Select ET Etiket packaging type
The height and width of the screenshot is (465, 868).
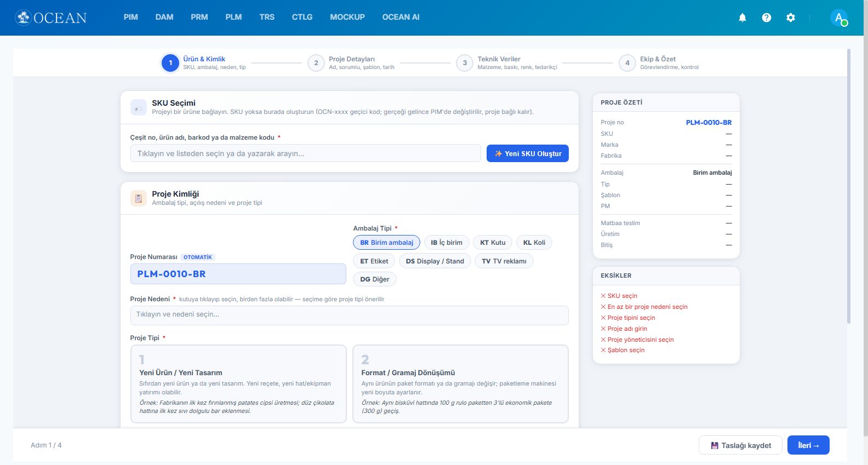(374, 261)
